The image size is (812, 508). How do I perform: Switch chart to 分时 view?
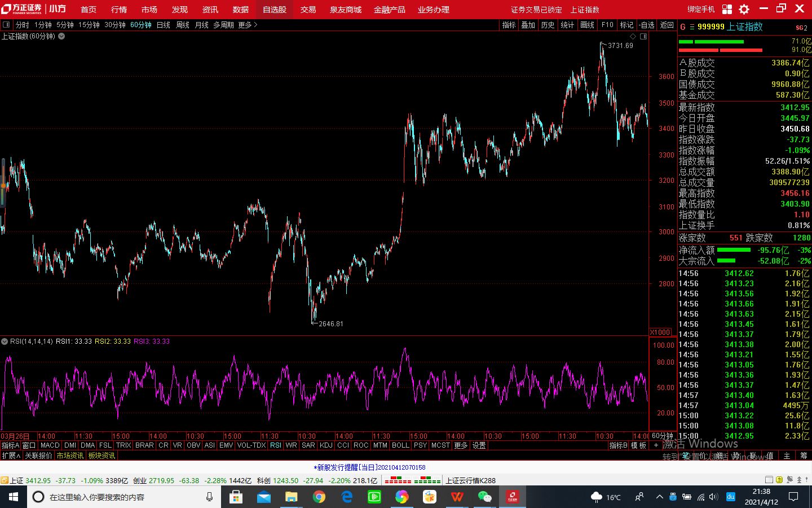23,25
